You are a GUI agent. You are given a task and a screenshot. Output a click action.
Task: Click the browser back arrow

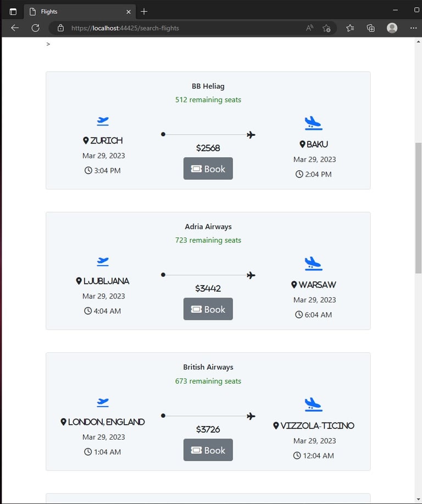pos(15,28)
